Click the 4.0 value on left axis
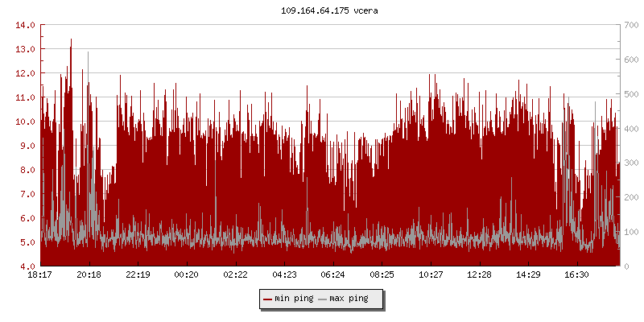 (26, 266)
